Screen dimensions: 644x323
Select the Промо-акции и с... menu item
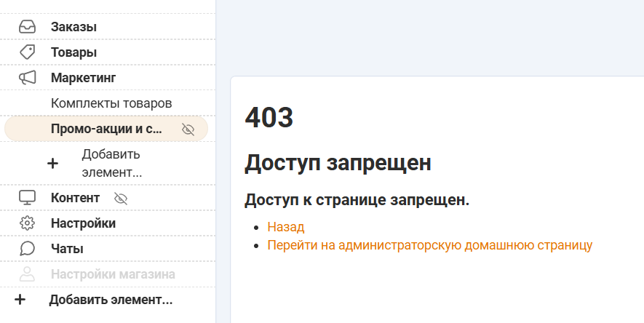point(106,129)
